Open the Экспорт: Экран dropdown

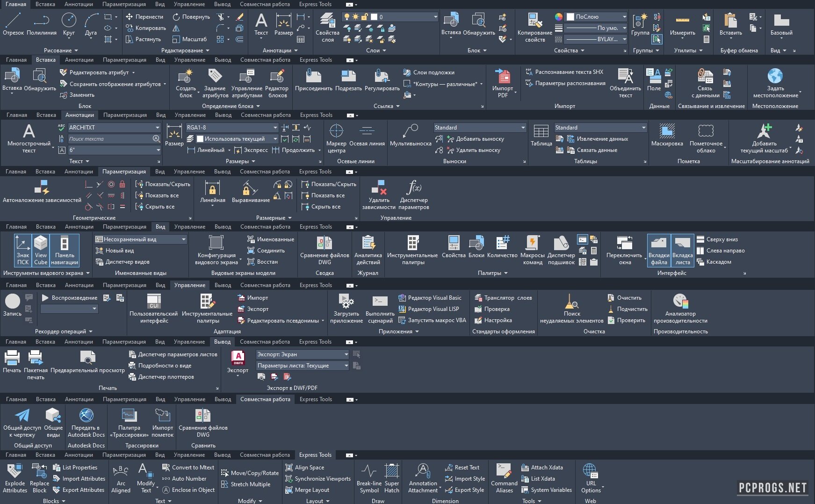[x=346, y=354]
